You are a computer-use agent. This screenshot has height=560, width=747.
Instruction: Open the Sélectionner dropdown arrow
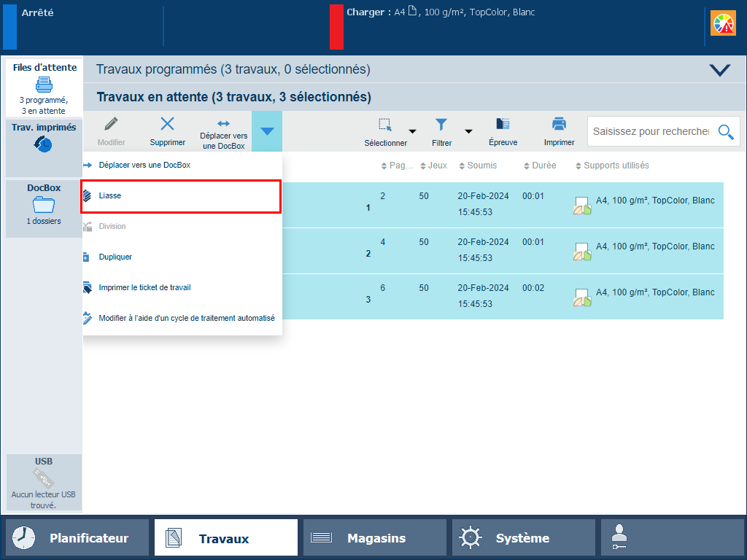(412, 132)
